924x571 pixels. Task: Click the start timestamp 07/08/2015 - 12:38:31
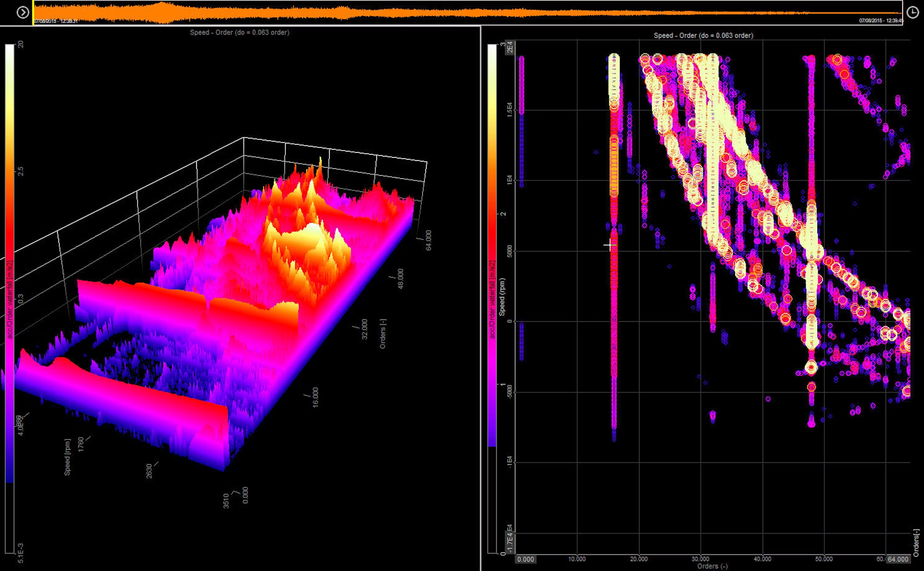(x=56, y=21)
